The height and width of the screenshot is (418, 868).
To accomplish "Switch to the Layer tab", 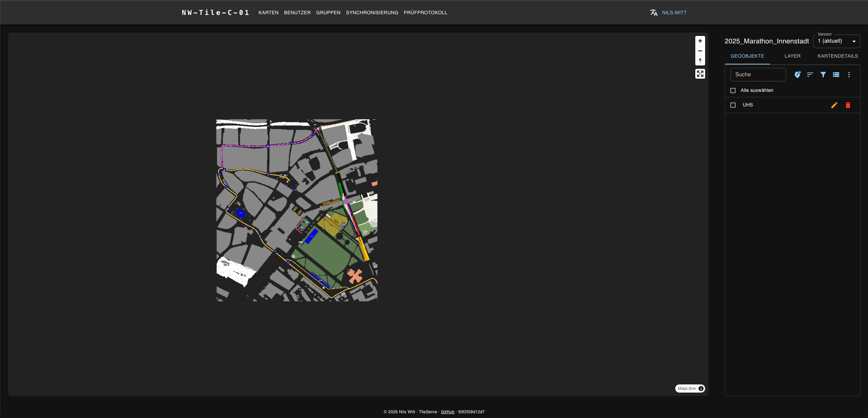I will pos(792,56).
